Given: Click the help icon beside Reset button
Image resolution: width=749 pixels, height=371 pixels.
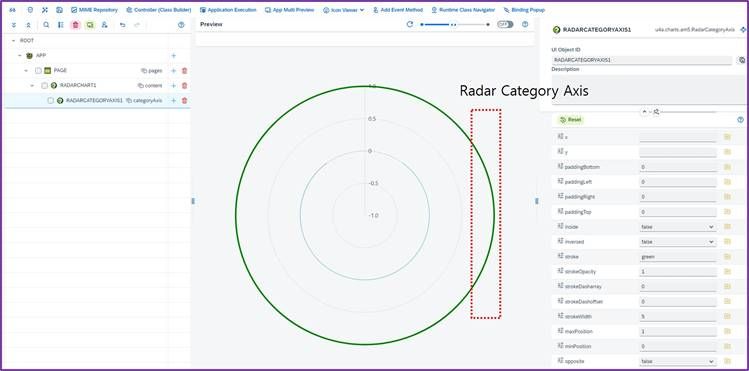Looking at the screenshot, I should click(x=740, y=120).
